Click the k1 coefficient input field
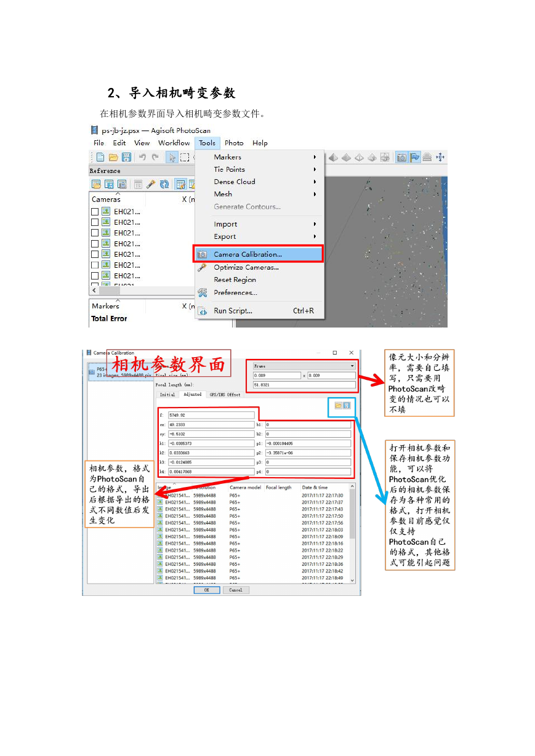 [x=211, y=443]
